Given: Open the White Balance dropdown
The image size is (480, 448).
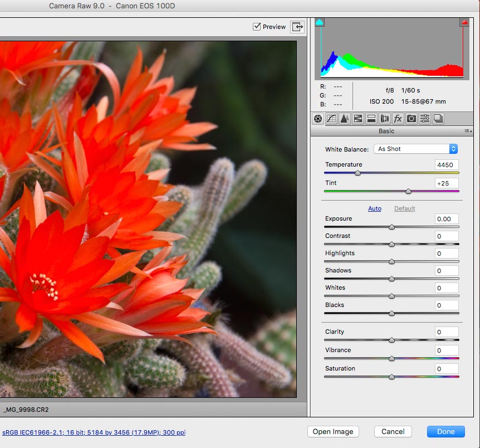Looking at the screenshot, I should (x=416, y=149).
